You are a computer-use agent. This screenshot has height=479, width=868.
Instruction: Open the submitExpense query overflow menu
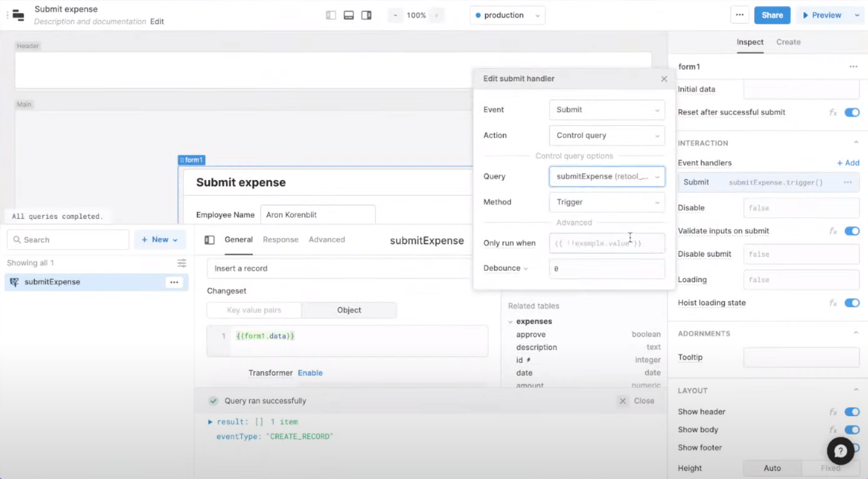tap(174, 282)
